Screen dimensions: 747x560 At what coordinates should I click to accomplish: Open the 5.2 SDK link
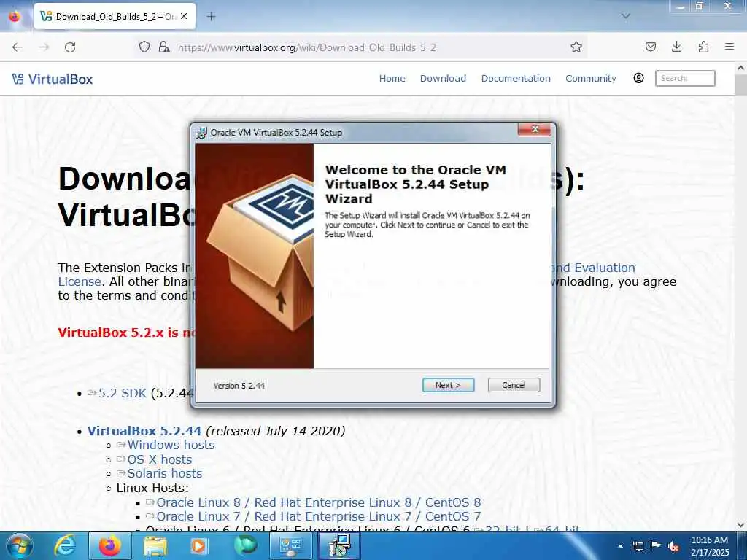(x=122, y=393)
